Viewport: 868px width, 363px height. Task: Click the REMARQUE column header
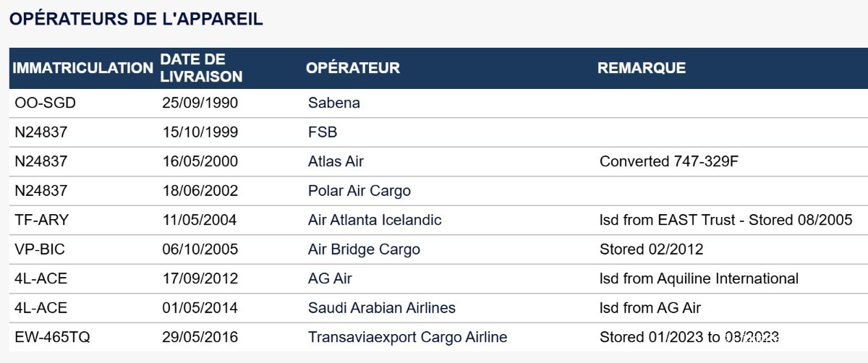[x=642, y=69]
